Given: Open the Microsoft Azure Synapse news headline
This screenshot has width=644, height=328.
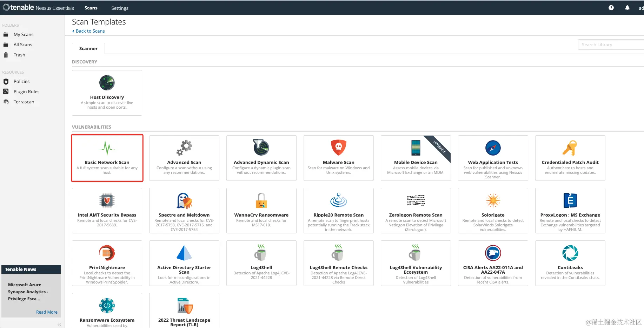Looking at the screenshot, I should point(28,292).
